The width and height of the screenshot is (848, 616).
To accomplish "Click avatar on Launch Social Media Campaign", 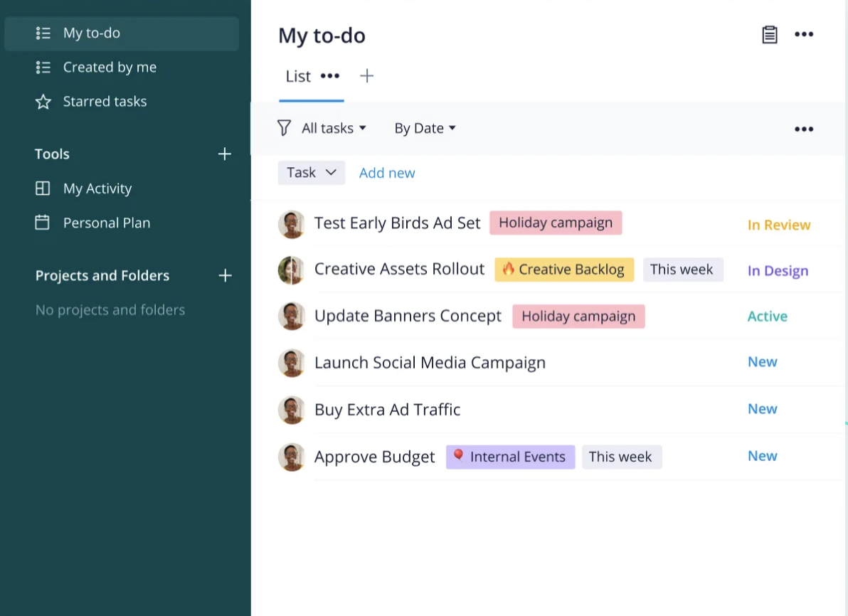I will coord(292,363).
